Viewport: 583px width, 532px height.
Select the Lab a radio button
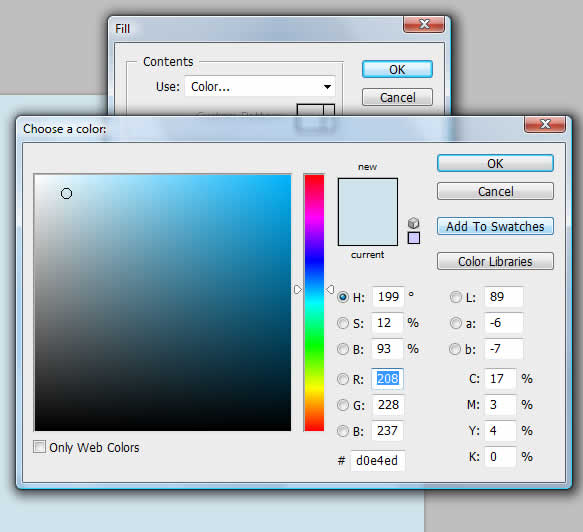coord(455,323)
